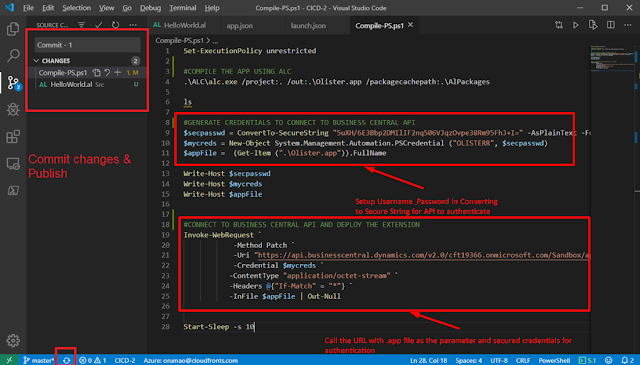Click synchronize changes icon in status bar
The width and height of the screenshot is (640, 365).
tap(66, 360)
